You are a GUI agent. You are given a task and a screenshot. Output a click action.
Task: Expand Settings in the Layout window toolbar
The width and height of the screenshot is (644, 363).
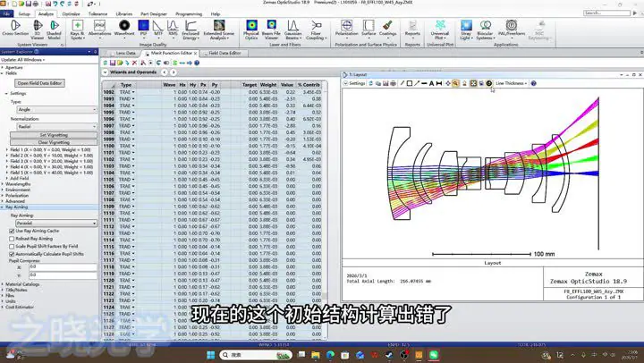[354, 83]
